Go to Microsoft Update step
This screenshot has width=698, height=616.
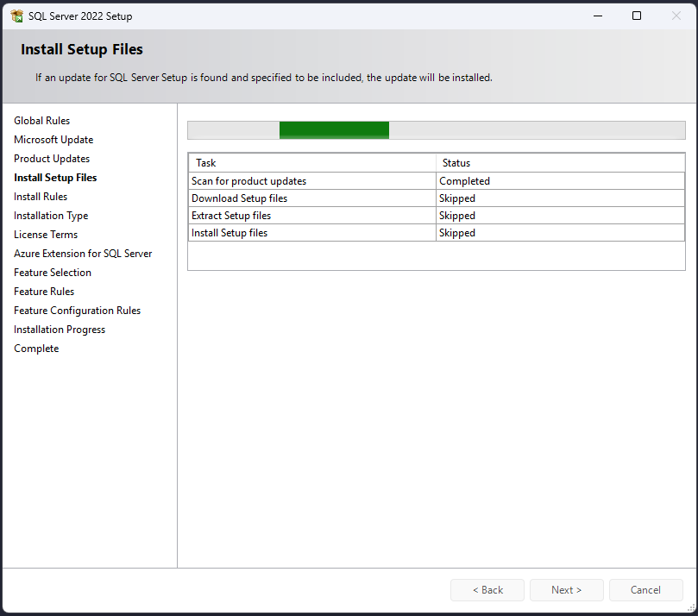(53, 140)
